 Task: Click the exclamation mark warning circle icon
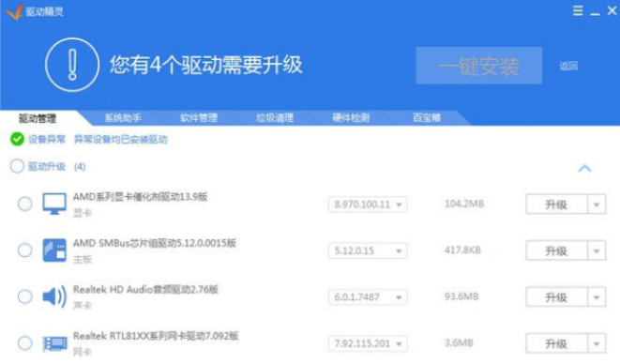pos(72,65)
